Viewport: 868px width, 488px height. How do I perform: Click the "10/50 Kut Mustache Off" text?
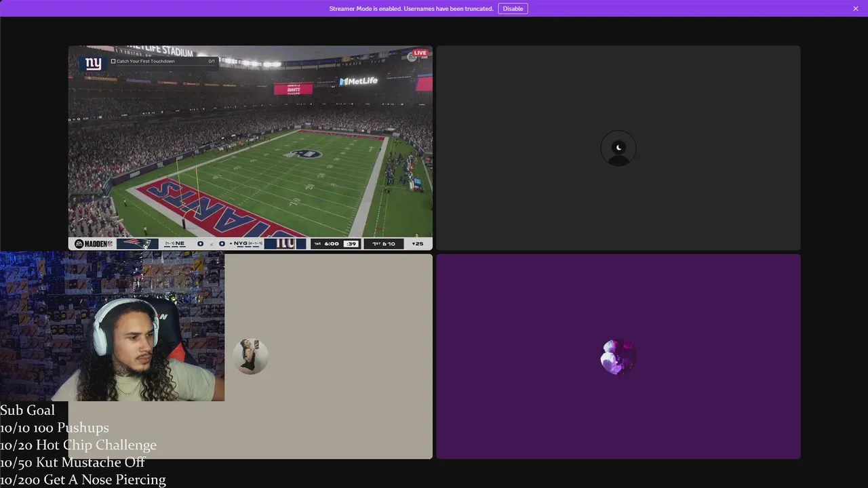73,462
